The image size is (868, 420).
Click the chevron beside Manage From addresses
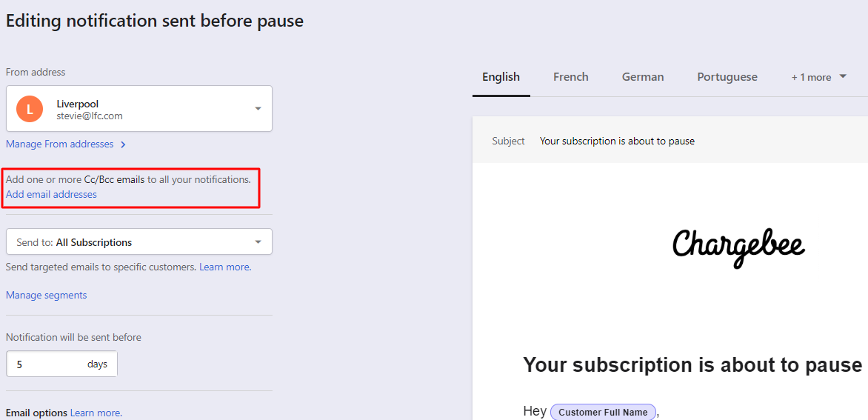[123, 144]
